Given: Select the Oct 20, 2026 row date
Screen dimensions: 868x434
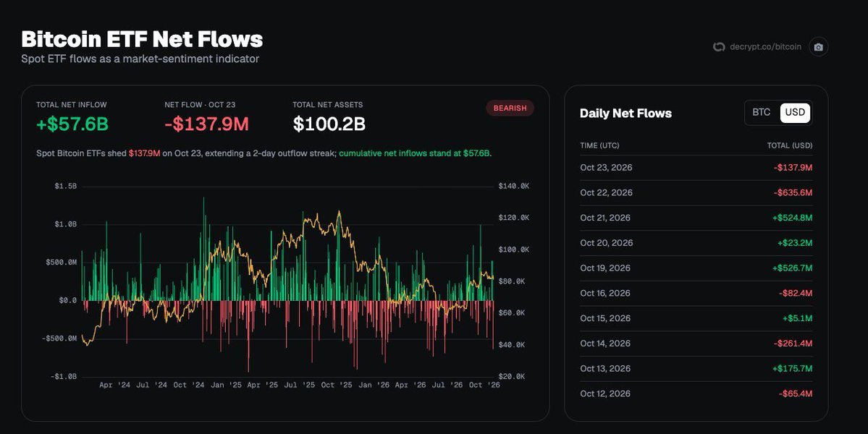Looking at the screenshot, I should click(x=606, y=243).
